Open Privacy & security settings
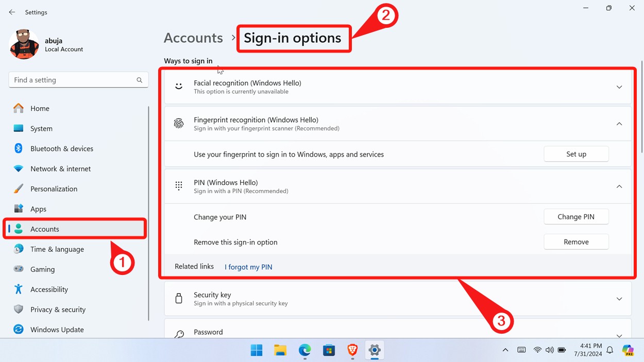Screen dimensions: 644x362 click(x=58, y=309)
